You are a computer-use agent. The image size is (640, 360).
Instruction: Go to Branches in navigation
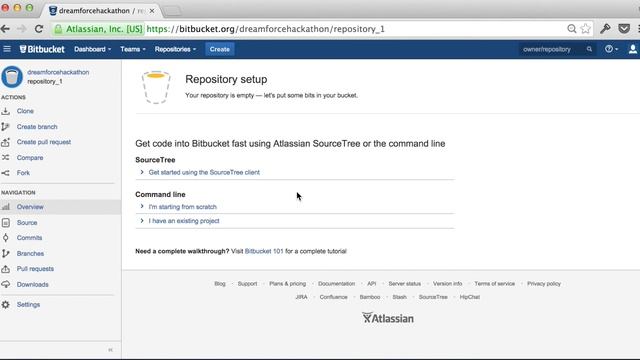coord(30,253)
